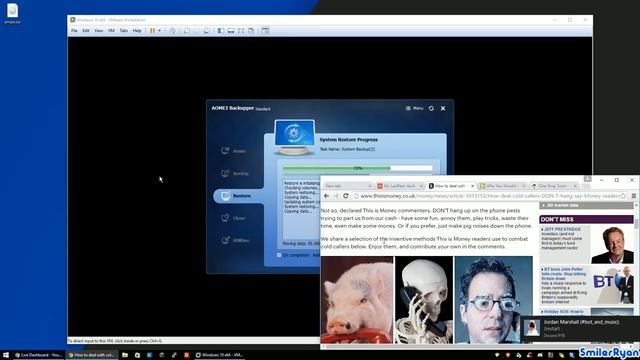Open the View menu in VMware Workstation
Viewport: 640px width, 360px height.
pyautogui.click(x=98, y=31)
